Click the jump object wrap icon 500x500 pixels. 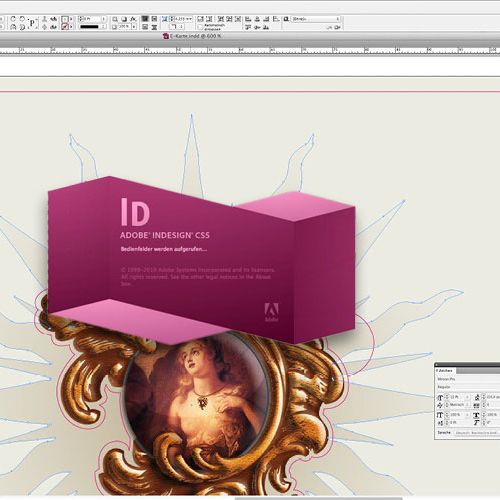point(154,27)
